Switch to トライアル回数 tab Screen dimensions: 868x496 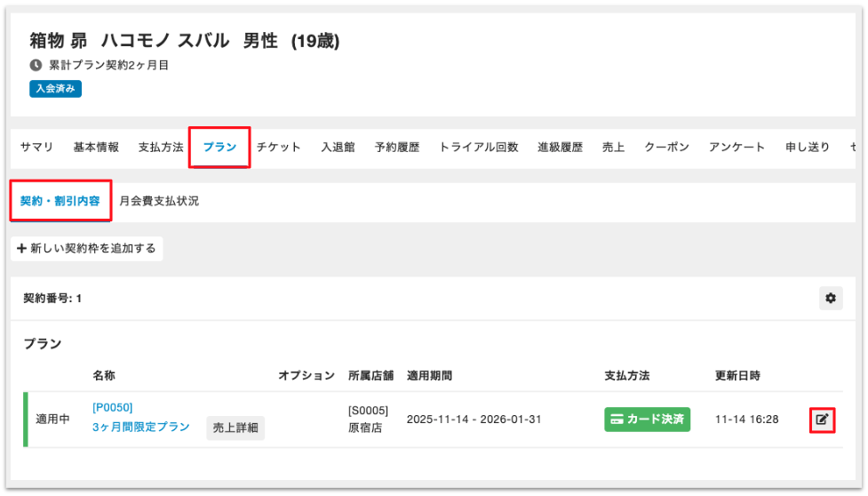[479, 148]
